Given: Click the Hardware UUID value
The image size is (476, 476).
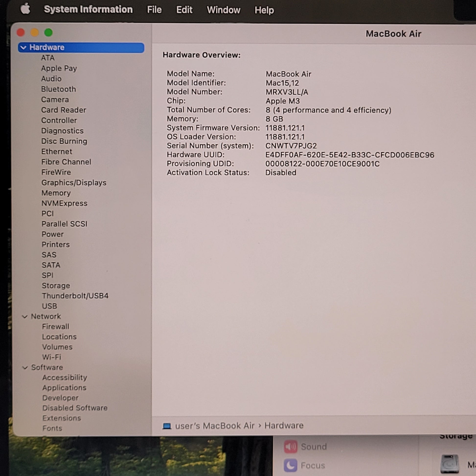Looking at the screenshot, I should click(x=350, y=155).
